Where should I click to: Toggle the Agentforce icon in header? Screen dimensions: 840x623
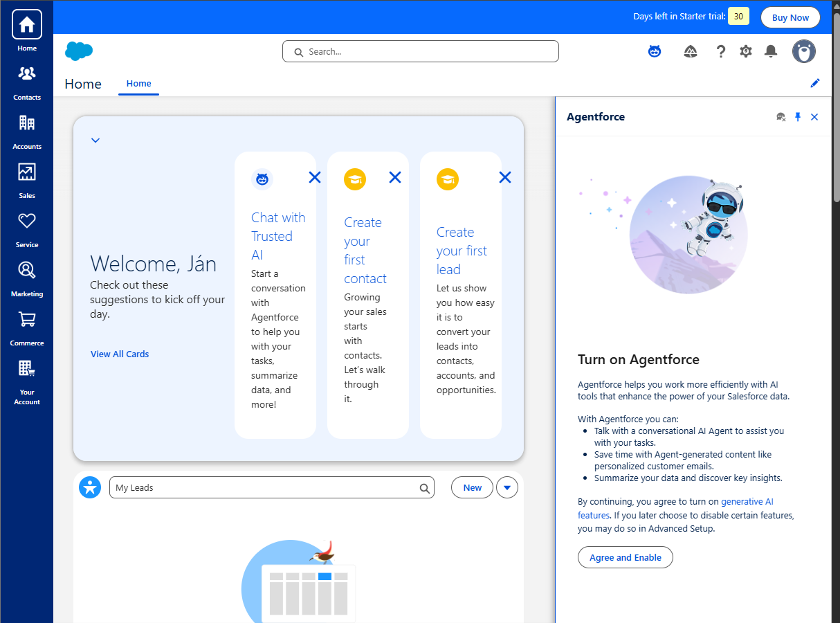point(655,51)
